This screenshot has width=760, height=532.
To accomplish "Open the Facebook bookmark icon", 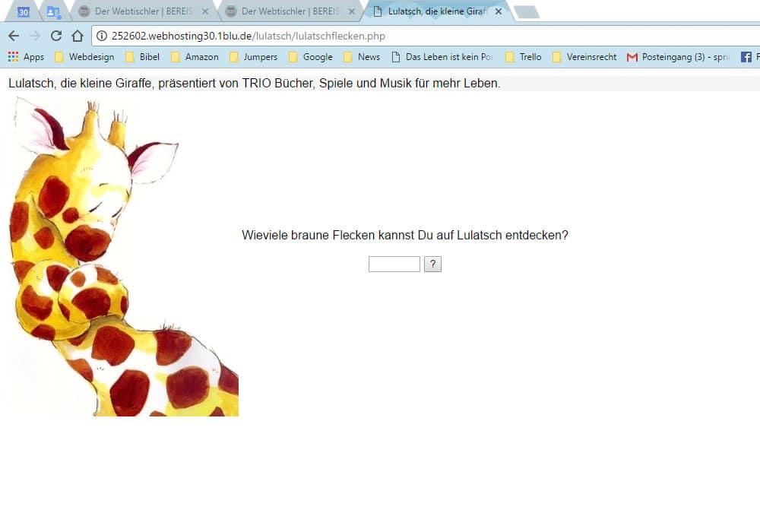I will (x=746, y=57).
